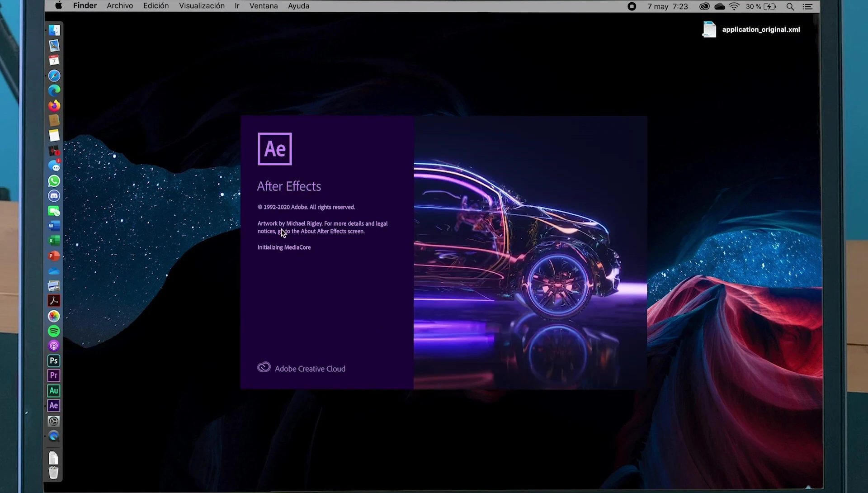Launch Premiere Pro from the dock

pos(54,376)
